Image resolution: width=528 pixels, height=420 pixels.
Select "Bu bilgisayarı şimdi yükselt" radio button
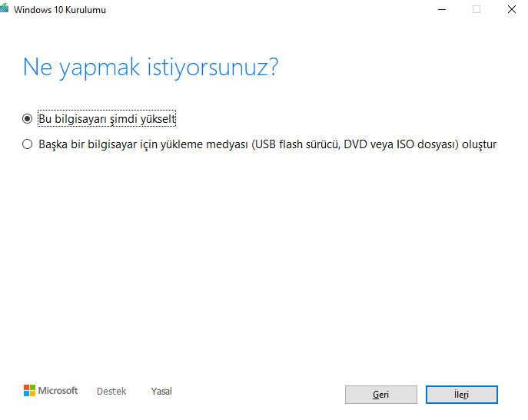pyautogui.click(x=27, y=118)
